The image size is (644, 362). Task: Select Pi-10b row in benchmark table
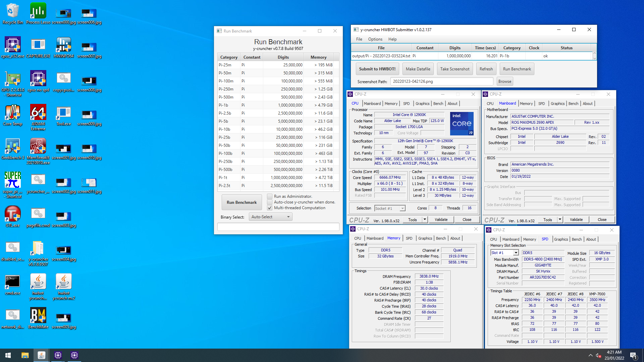coord(276,129)
